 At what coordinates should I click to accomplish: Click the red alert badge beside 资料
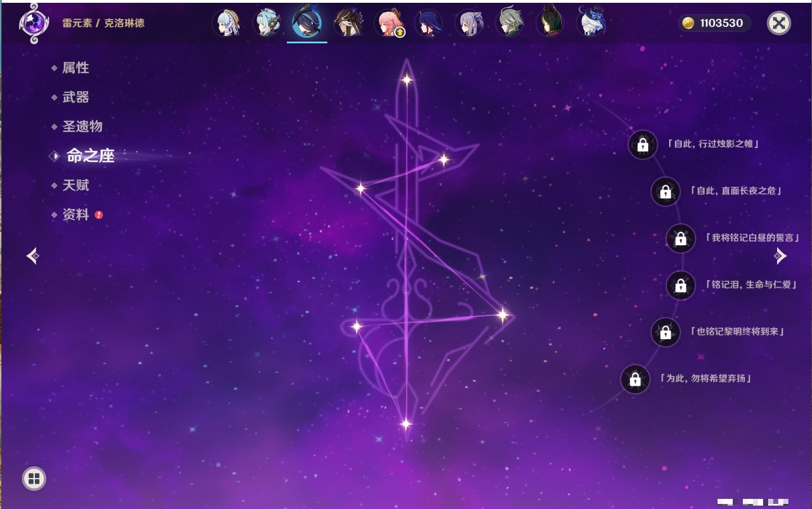coord(99,215)
